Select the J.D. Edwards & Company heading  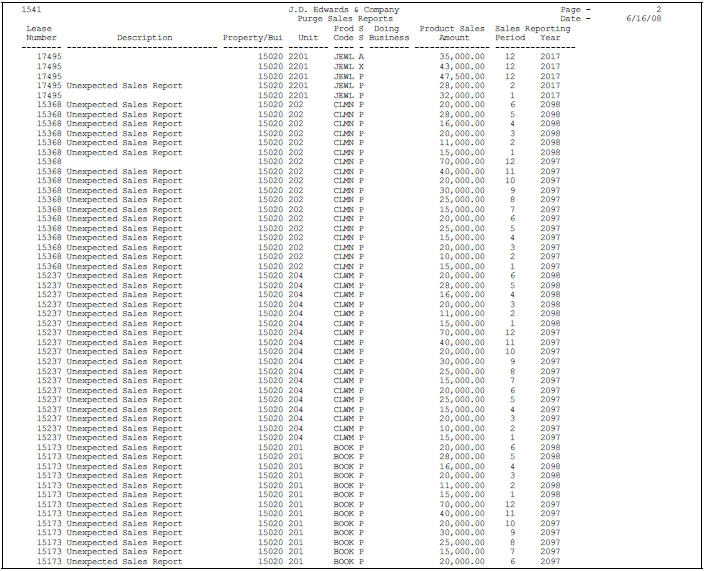(x=343, y=10)
